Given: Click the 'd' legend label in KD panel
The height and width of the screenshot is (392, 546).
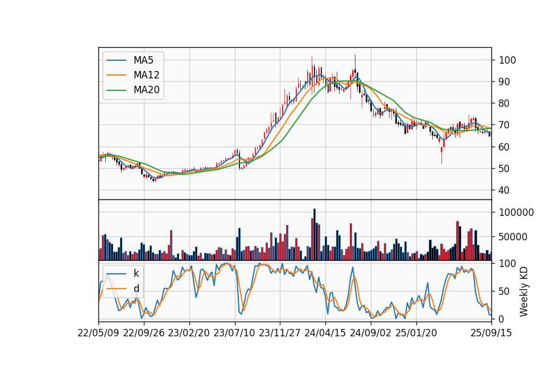Looking at the screenshot, I should point(136,289).
